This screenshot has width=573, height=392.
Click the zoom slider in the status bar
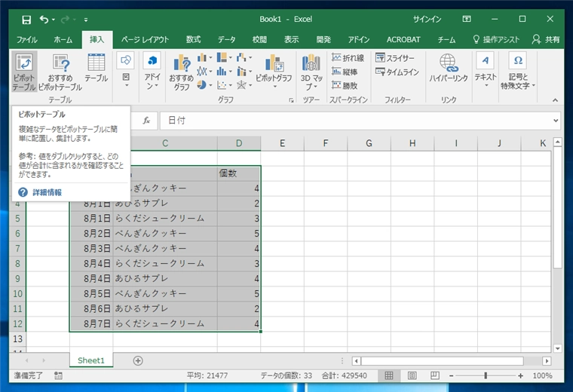pyautogui.click(x=486, y=375)
